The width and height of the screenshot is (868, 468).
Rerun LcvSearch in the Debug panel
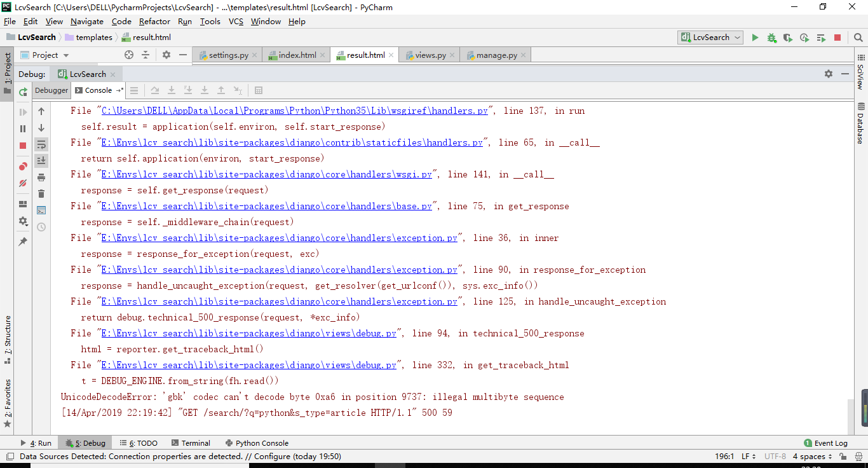(x=24, y=91)
